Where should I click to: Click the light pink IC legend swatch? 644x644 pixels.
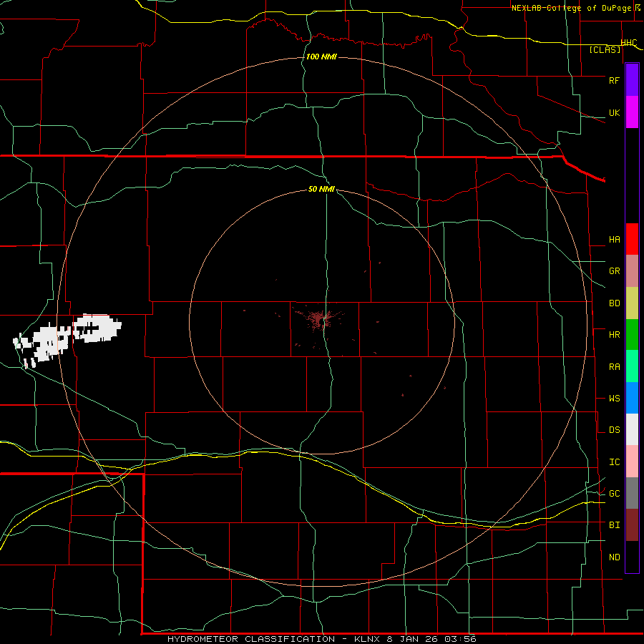[x=632, y=462]
